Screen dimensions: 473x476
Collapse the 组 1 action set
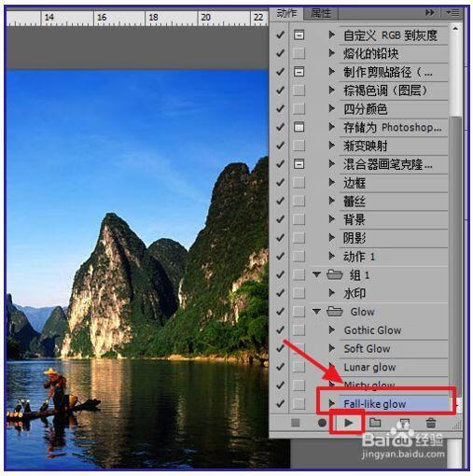(x=316, y=274)
